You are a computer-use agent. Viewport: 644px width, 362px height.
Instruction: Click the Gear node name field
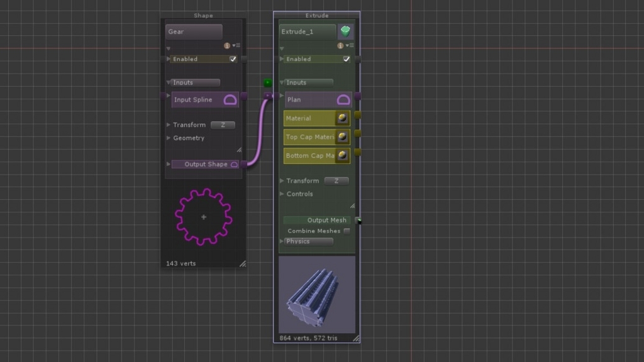click(194, 31)
